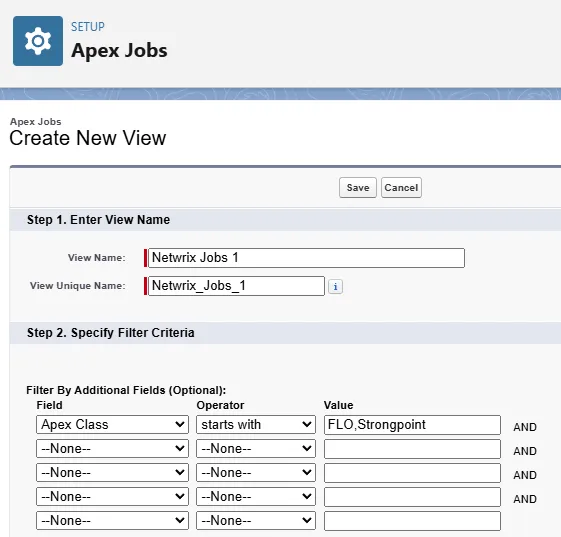Screen dimensions: 561x537
Task: Click the 'View Name:' label
Action: tap(97, 258)
